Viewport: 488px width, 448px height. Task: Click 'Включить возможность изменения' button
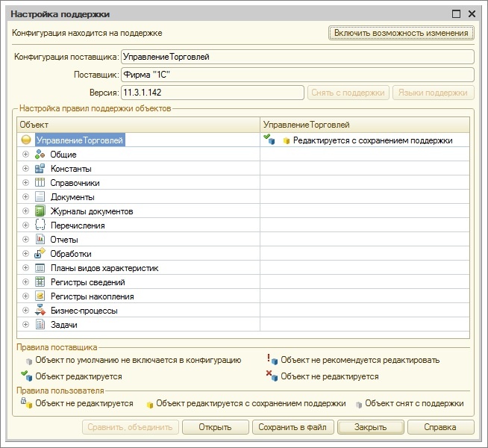[401, 33]
